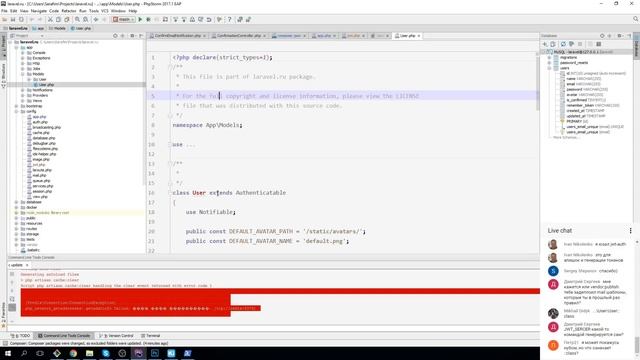Click the Save All toolbar icon
Viewport: 640px width, 360px height.
[13, 19]
